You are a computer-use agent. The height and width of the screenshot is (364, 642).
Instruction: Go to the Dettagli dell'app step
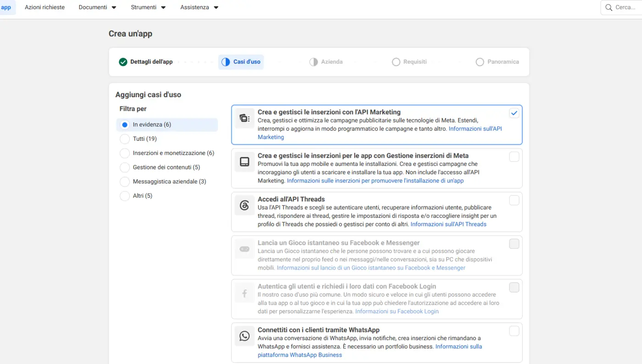tap(146, 62)
